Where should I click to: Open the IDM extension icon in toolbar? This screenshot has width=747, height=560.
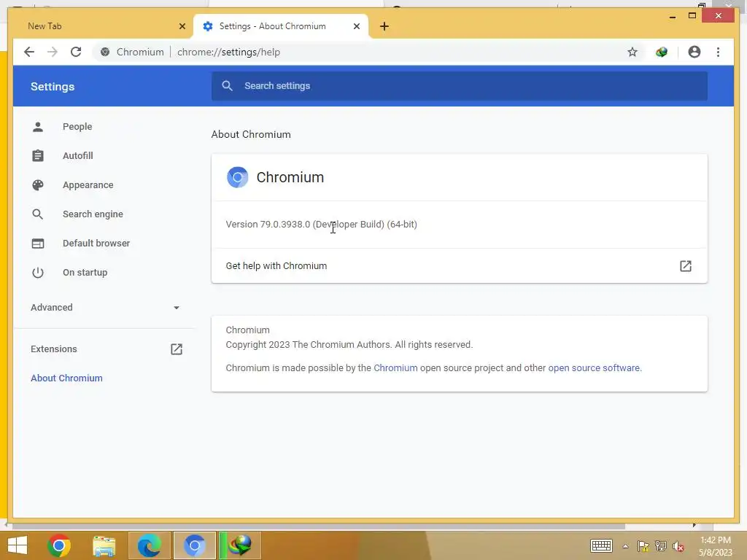point(661,52)
